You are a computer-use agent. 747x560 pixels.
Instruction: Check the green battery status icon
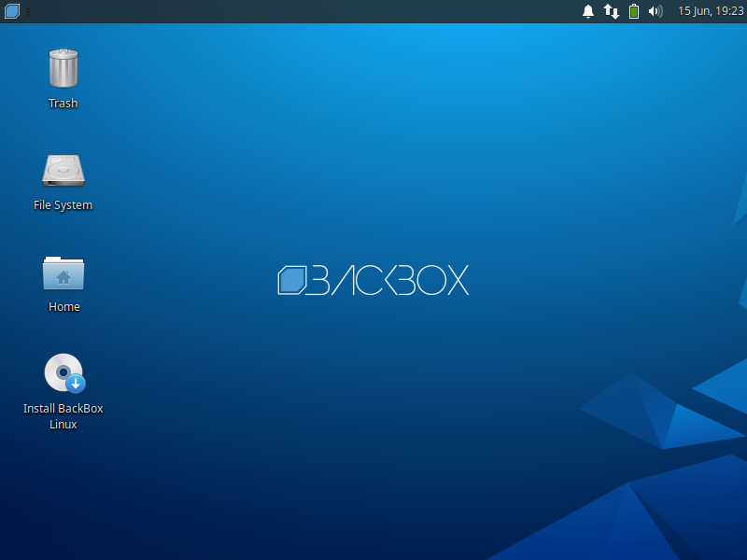coord(634,11)
